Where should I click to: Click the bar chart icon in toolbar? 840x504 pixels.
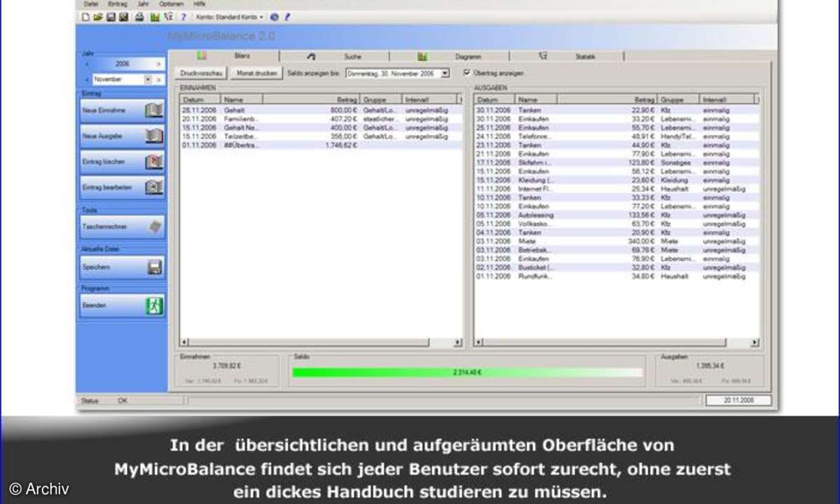tap(155, 17)
